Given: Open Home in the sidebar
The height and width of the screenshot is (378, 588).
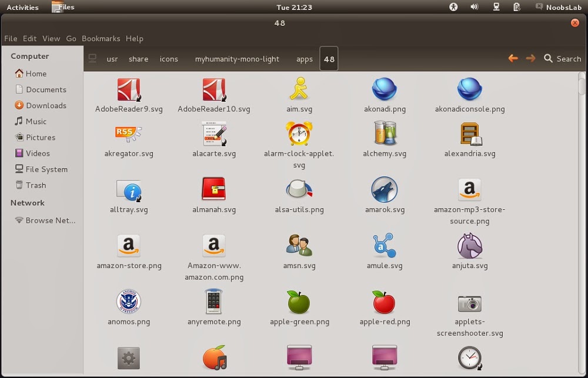Looking at the screenshot, I should 31,73.
